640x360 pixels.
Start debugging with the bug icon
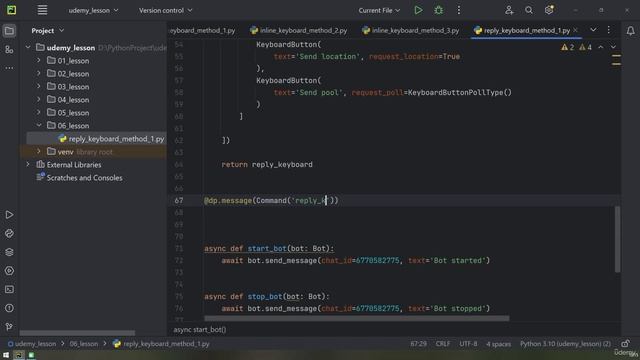(x=438, y=10)
